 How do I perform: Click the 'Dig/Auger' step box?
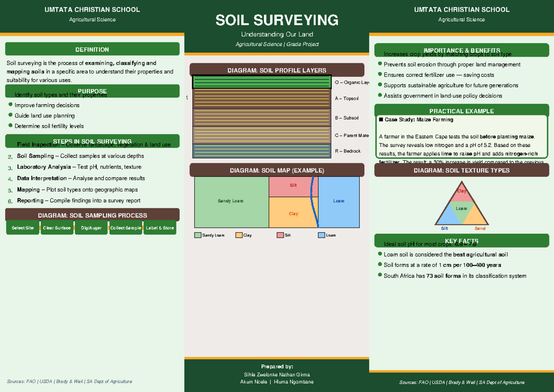point(91,228)
